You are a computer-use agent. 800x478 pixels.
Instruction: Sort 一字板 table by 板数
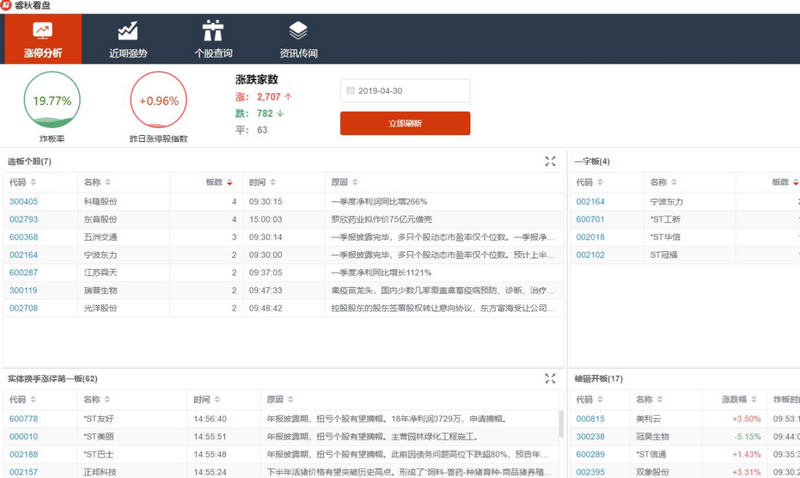point(796,182)
